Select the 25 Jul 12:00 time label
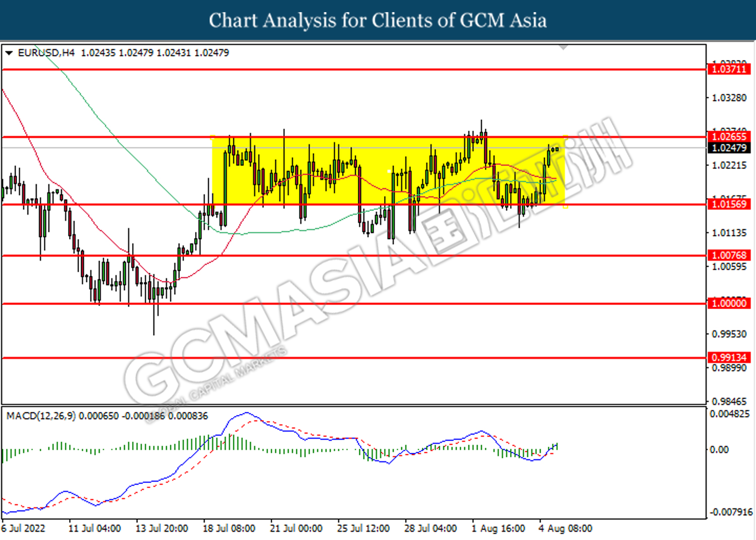Screen dimensions: 756x540 coord(363,528)
